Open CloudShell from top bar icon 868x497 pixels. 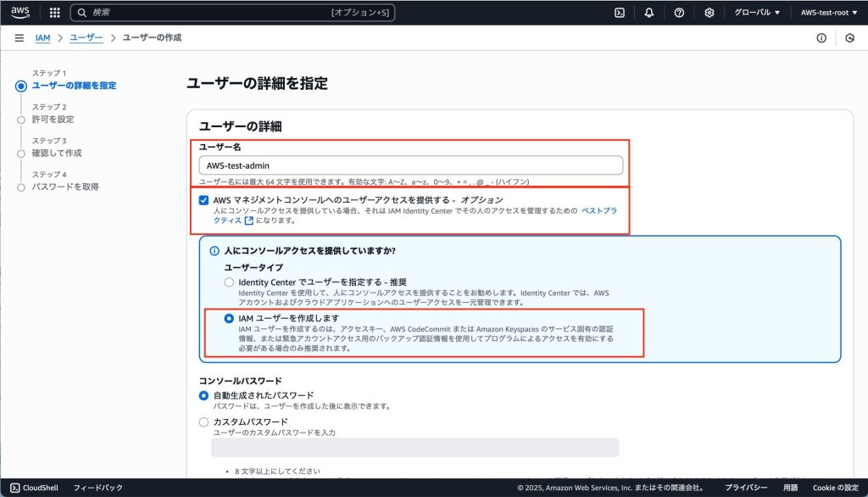pos(620,12)
